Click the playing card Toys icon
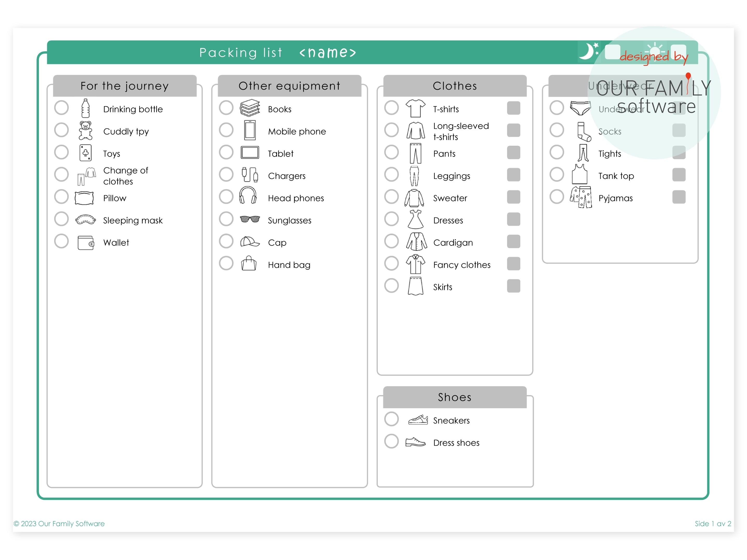The height and width of the screenshot is (560, 747). [85, 153]
